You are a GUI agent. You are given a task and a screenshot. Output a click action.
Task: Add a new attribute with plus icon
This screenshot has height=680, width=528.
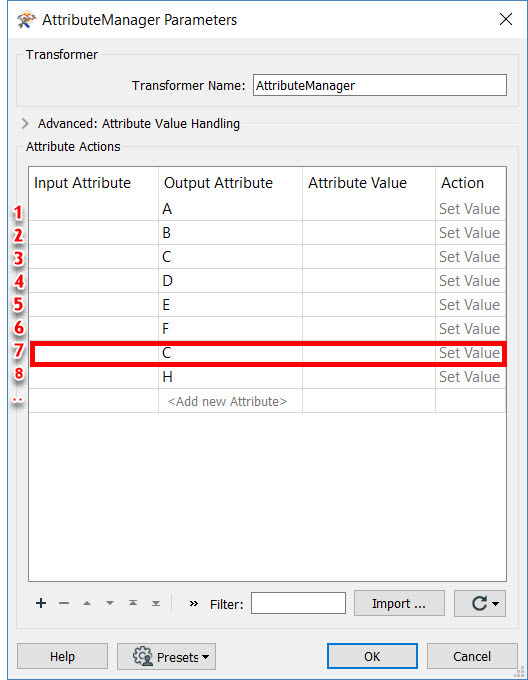coord(41,603)
